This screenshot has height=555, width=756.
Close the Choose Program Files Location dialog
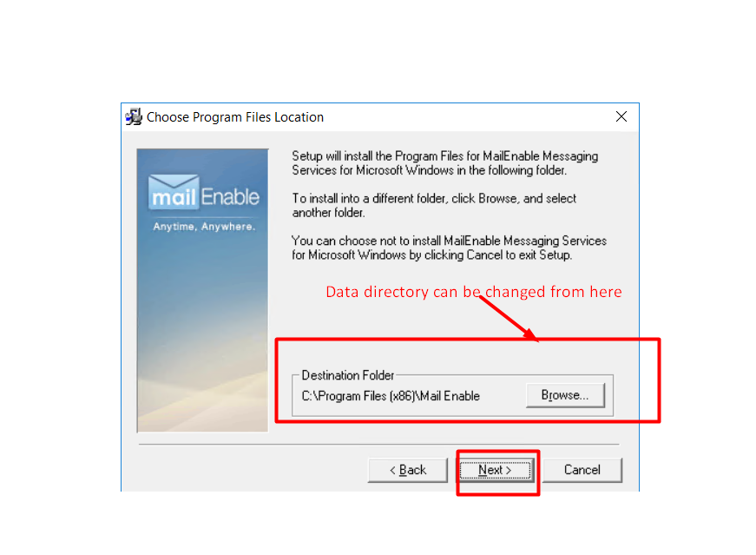[621, 116]
